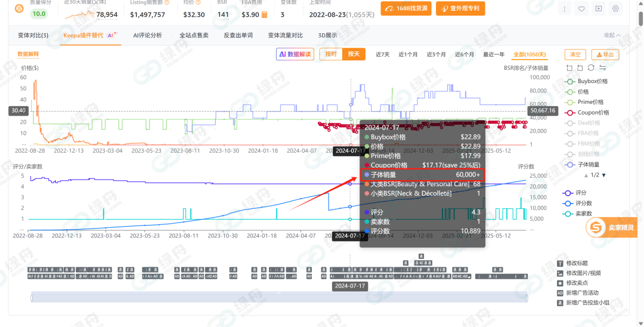Screen dimensions: 644x327
Task: Select the 全部(1050天) time range
Action: [530, 55]
